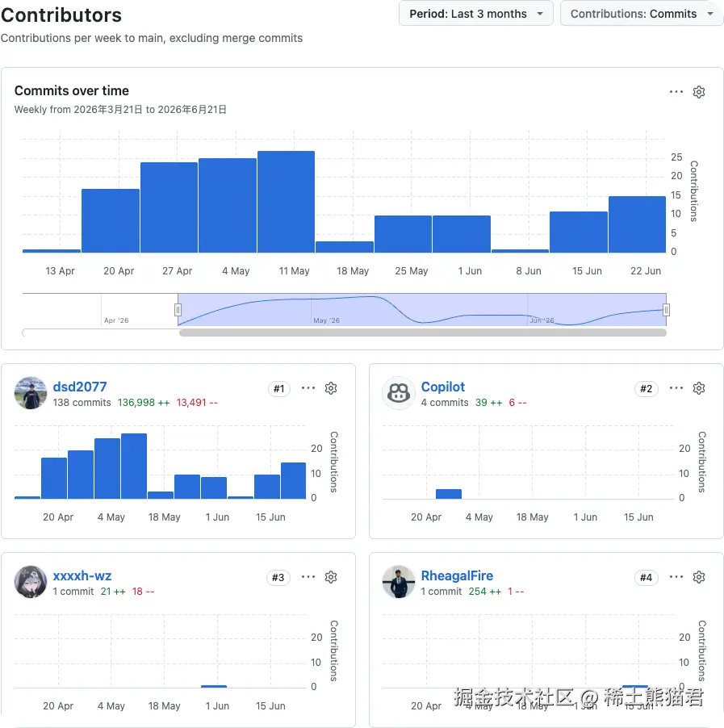Open xxxxh-wz card three-dot menu
Image resolution: width=724 pixels, height=728 pixels.
click(308, 576)
